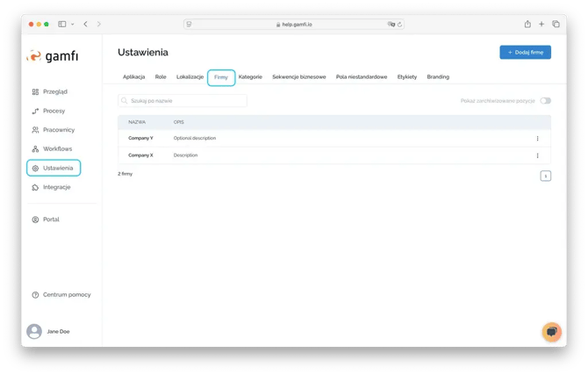Click the Safari share icon
Viewport: 588px width, 375px height.
click(x=527, y=24)
